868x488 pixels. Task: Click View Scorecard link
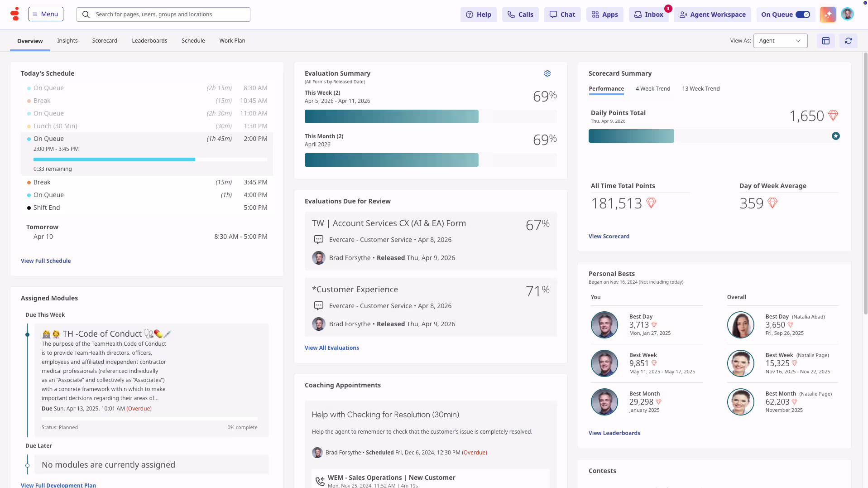[609, 237]
